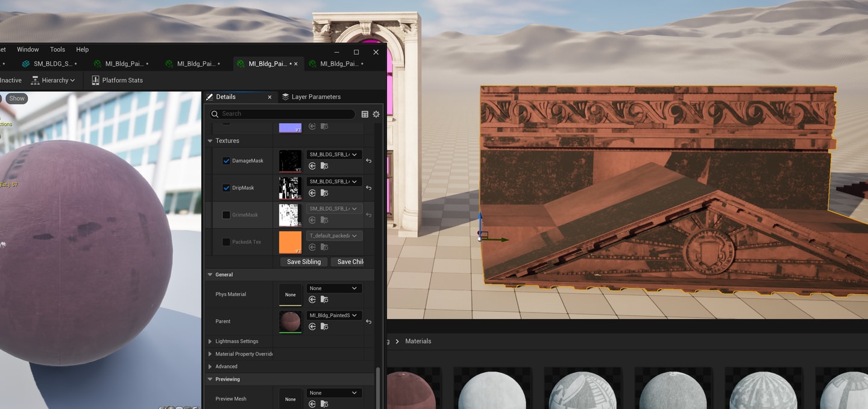Use selected asset for DripMask texture
Screen dimensions: 868x409
point(312,193)
